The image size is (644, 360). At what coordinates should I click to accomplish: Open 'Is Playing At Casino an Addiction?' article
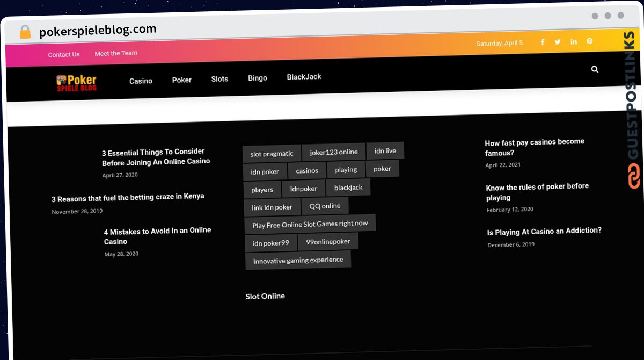coord(544,232)
